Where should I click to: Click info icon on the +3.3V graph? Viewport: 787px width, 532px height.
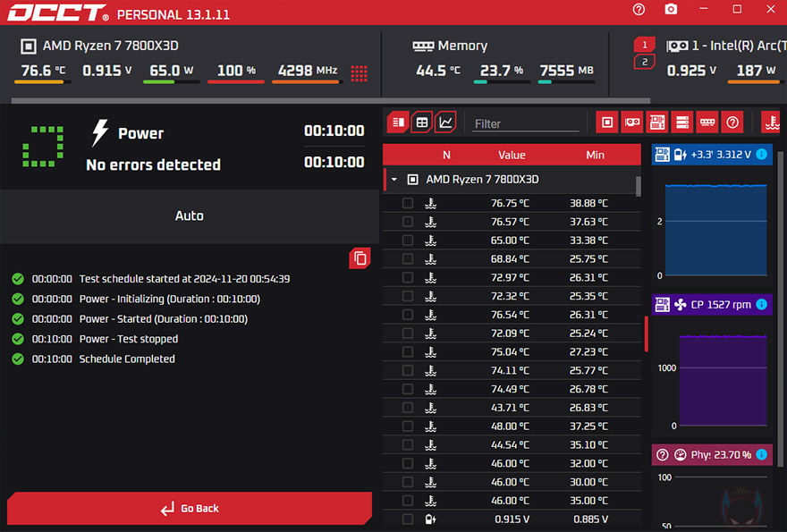(x=761, y=154)
